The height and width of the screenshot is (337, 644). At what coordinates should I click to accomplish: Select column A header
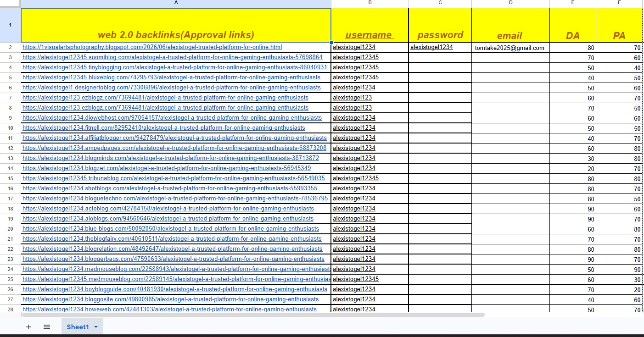176,4
